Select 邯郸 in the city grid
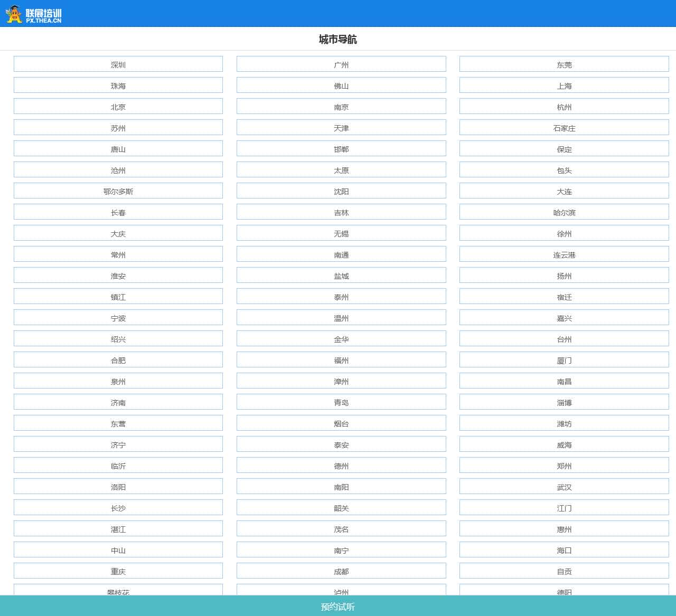Image resolution: width=676 pixels, height=616 pixels. click(341, 149)
